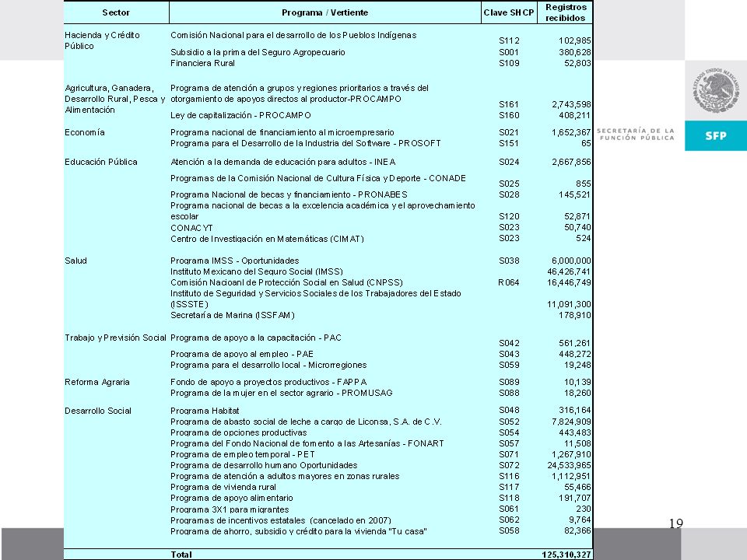
Task: Click 'Ley de capitalización - PROCAMPO' row
Action: [x=240, y=115]
